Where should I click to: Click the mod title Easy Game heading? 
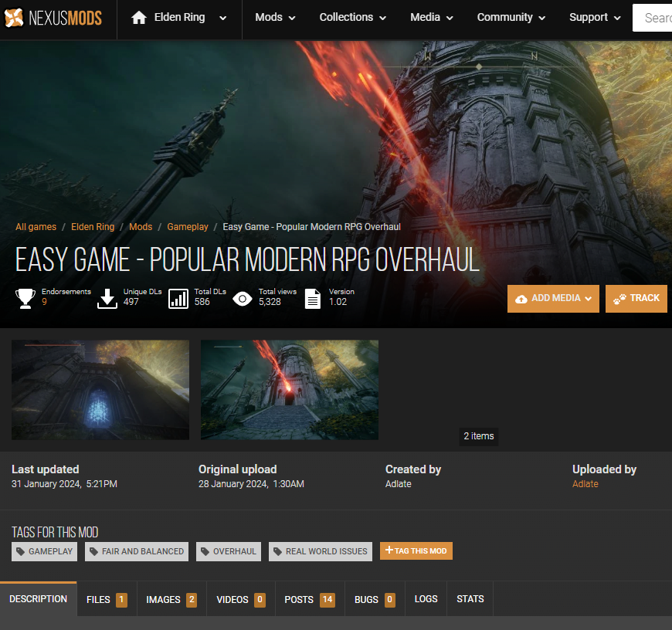pyautogui.click(x=247, y=259)
